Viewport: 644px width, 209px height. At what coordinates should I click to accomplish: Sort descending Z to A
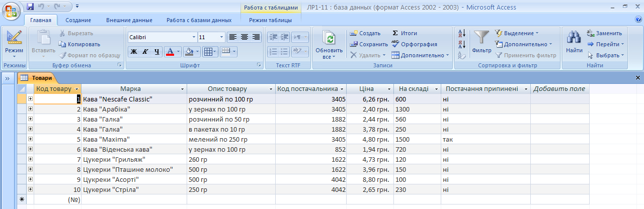(462, 45)
